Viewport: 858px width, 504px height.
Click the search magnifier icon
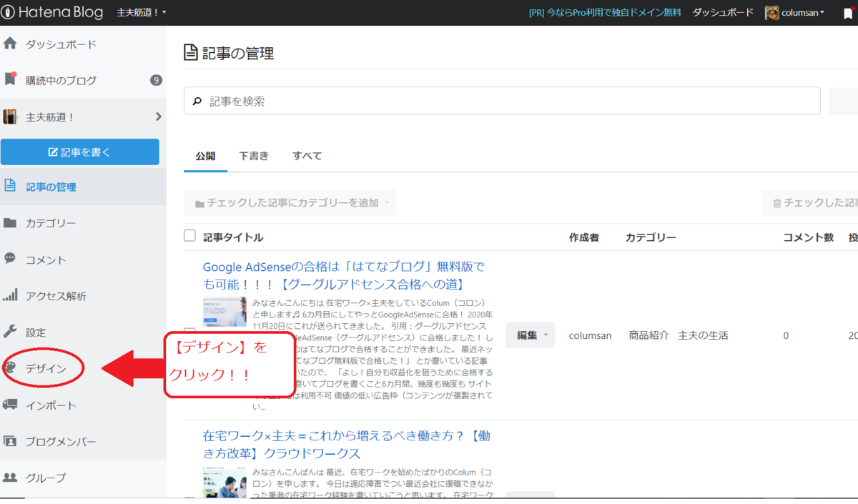point(197,102)
